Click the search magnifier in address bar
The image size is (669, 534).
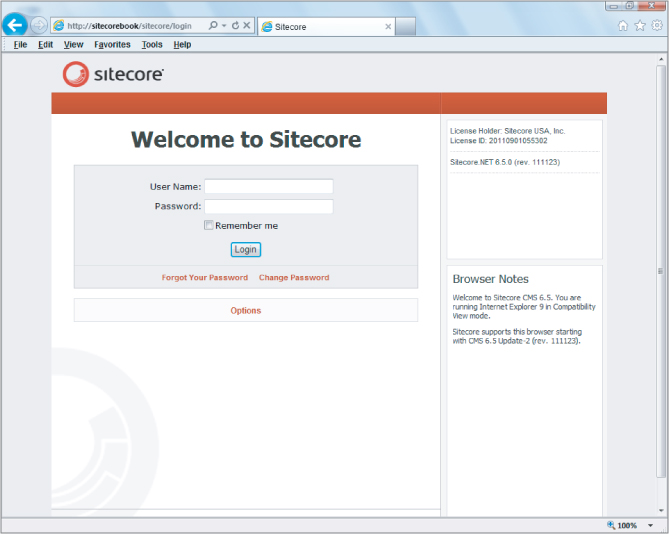pyautogui.click(x=213, y=25)
